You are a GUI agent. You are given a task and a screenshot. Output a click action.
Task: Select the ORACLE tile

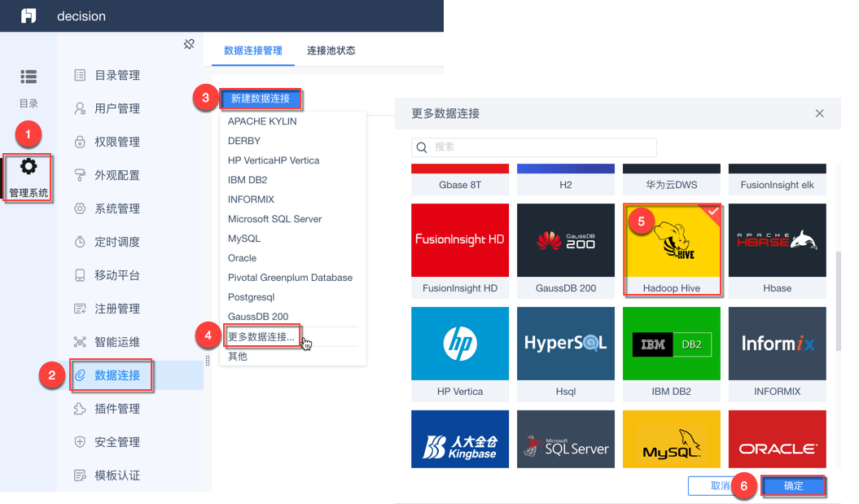click(x=778, y=439)
